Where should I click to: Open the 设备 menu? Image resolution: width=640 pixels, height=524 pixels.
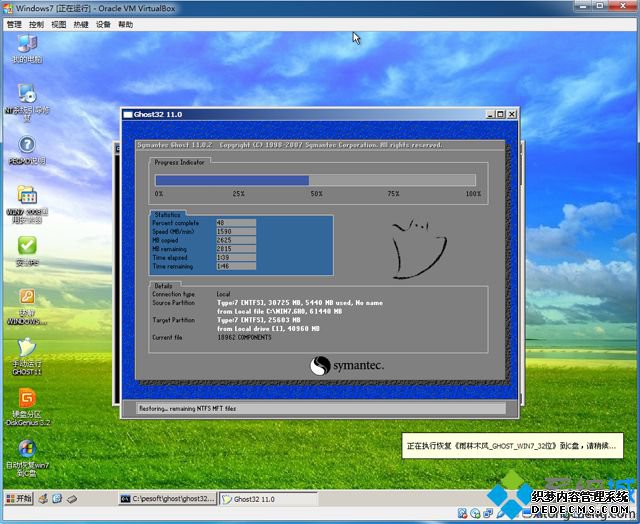tap(103, 24)
